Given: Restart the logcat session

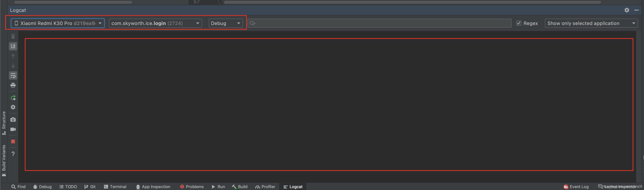Looking at the screenshot, I should click(13, 98).
